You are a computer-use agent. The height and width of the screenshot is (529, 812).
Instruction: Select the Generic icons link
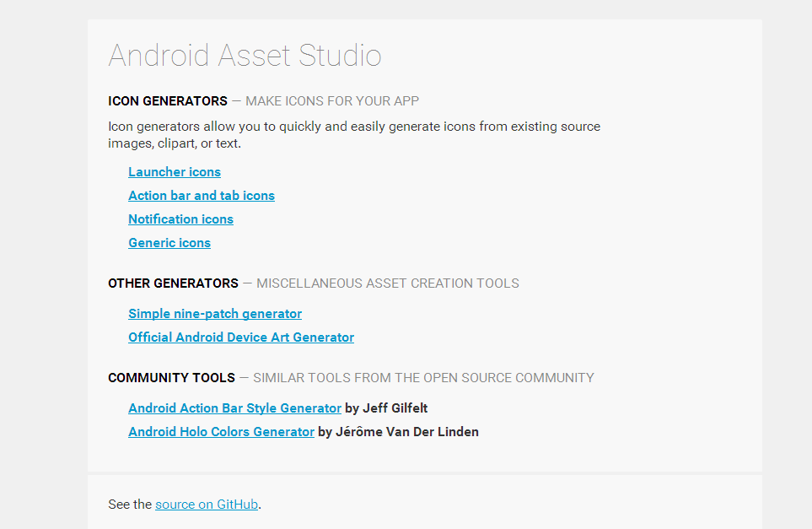coord(169,243)
